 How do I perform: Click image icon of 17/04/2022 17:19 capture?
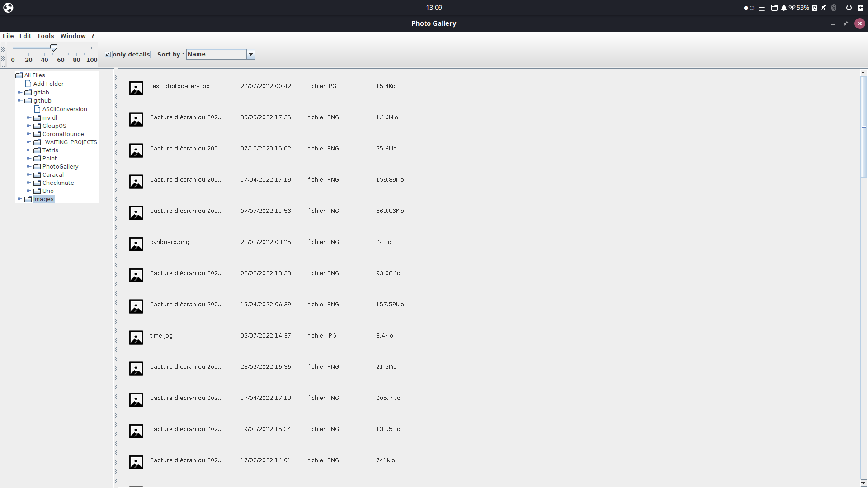click(x=136, y=182)
